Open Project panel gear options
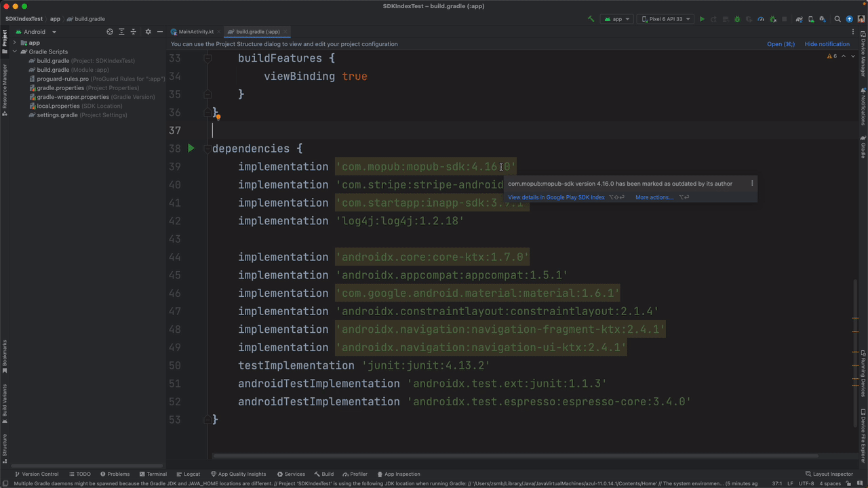868x488 pixels. click(x=149, y=32)
